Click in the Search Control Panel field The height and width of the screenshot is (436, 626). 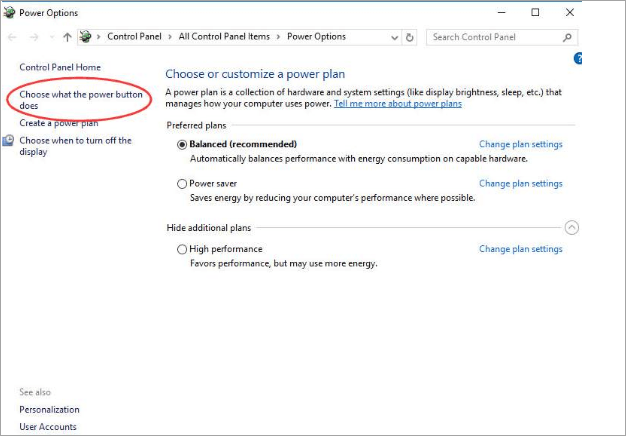pos(494,37)
